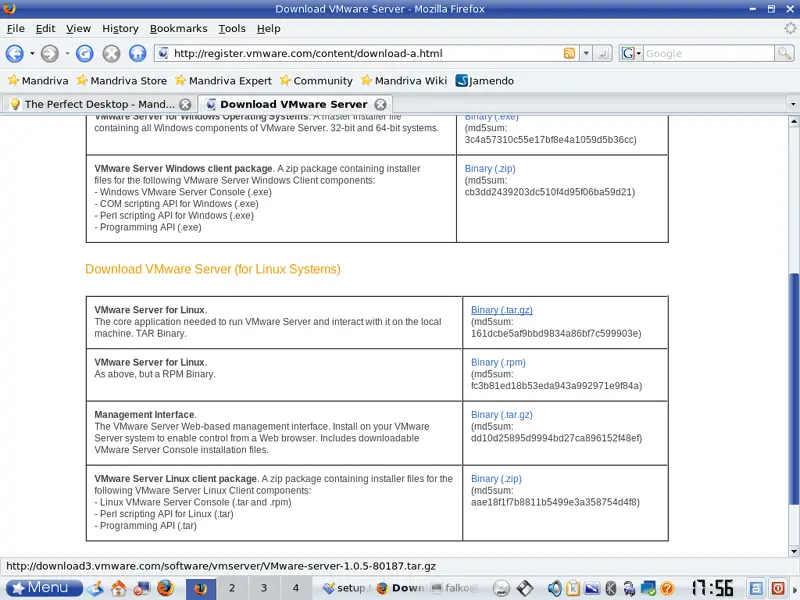Image resolution: width=800 pixels, height=600 pixels.
Task: Open the Show Desktop launcher in the panel
Action: (x=95, y=588)
